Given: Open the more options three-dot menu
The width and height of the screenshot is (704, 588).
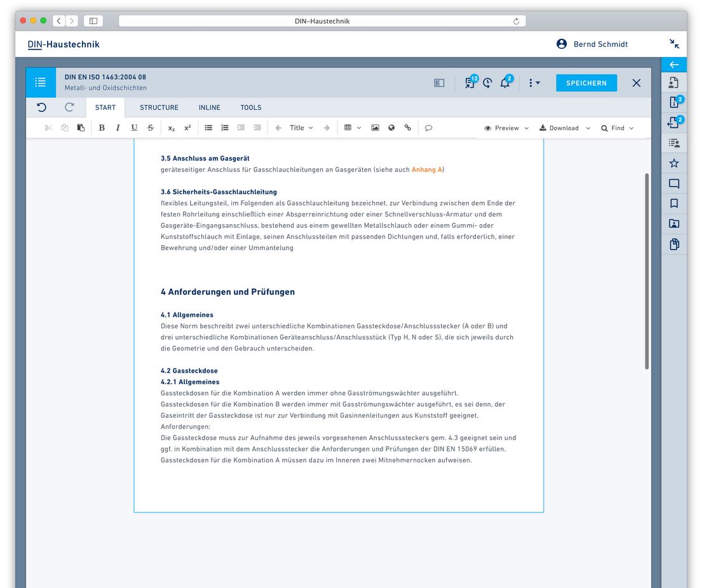Looking at the screenshot, I should (x=534, y=83).
